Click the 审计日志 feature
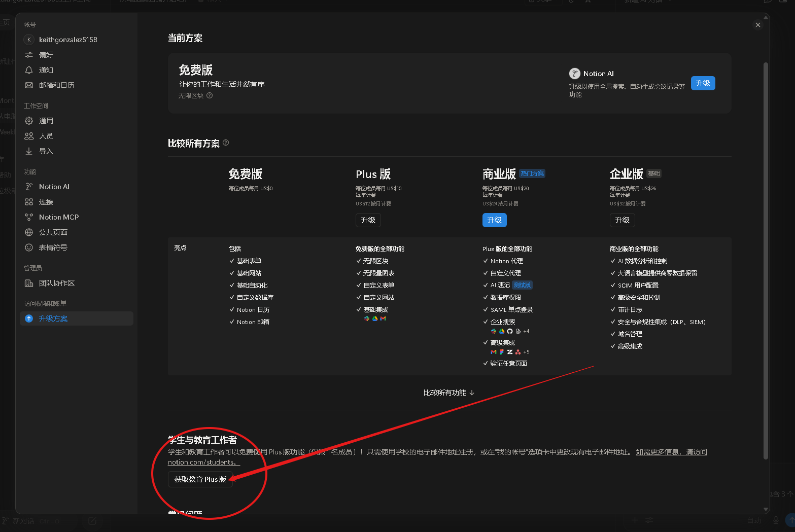Viewport: 795px width, 532px height. (630, 309)
